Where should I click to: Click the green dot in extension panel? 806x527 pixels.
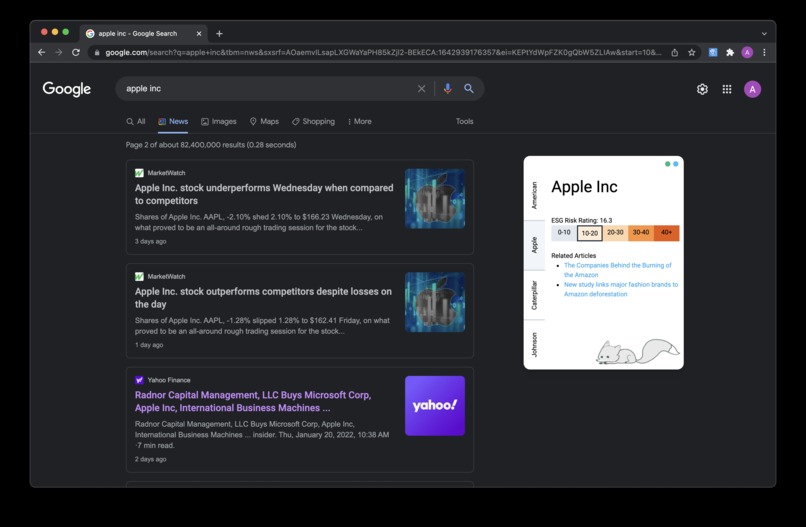coord(668,164)
